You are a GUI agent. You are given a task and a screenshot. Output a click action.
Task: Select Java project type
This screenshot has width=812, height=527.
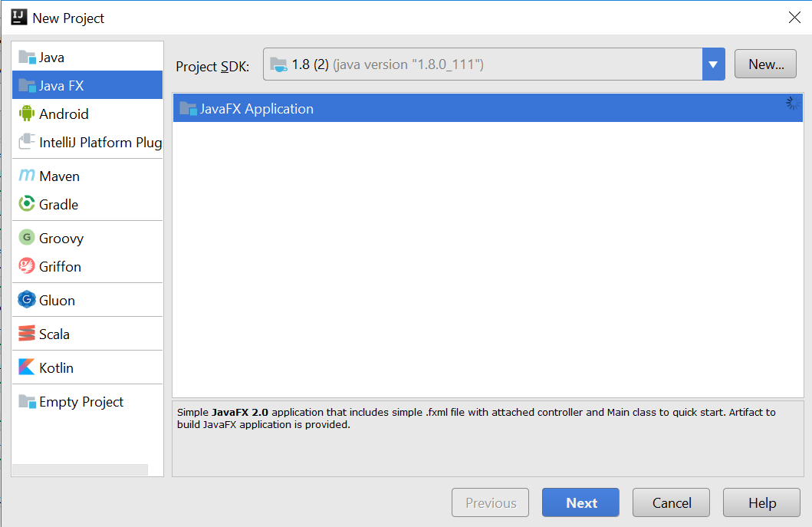click(x=87, y=57)
